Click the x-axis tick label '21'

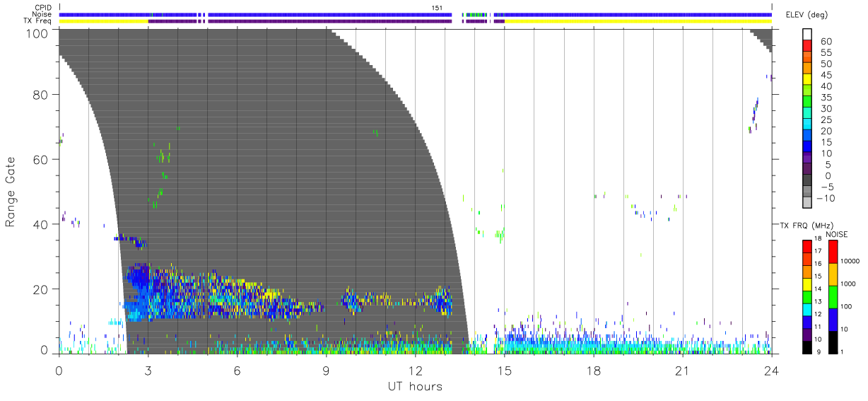pyautogui.click(x=682, y=371)
